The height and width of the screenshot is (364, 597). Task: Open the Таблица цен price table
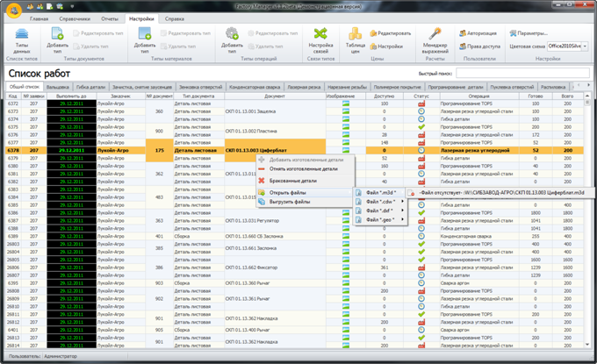click(356, 40)
